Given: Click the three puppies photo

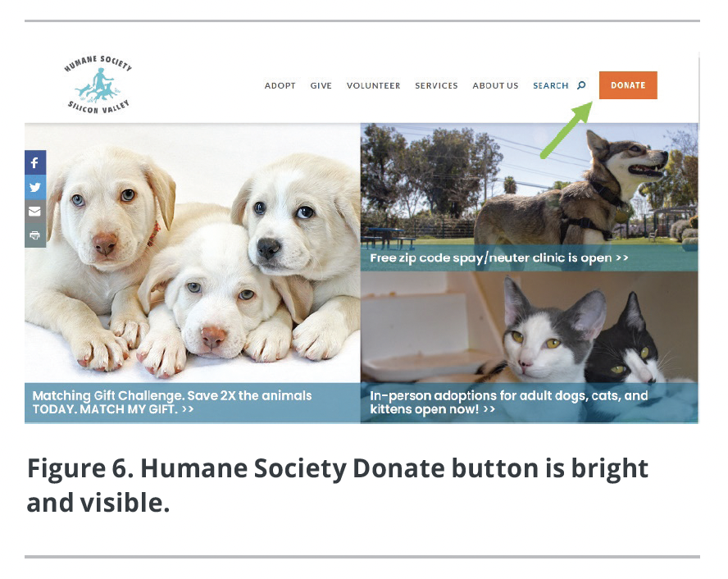Looking at the screenshot, I should point(192,253).
